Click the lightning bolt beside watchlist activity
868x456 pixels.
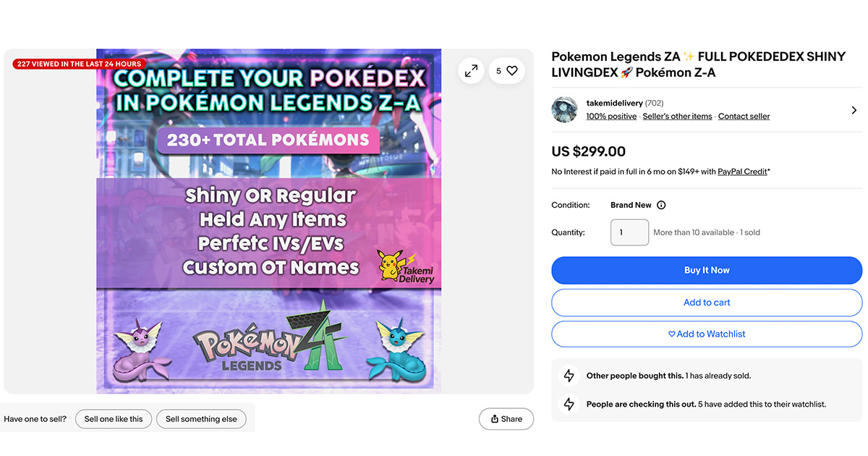click(569, 404)
